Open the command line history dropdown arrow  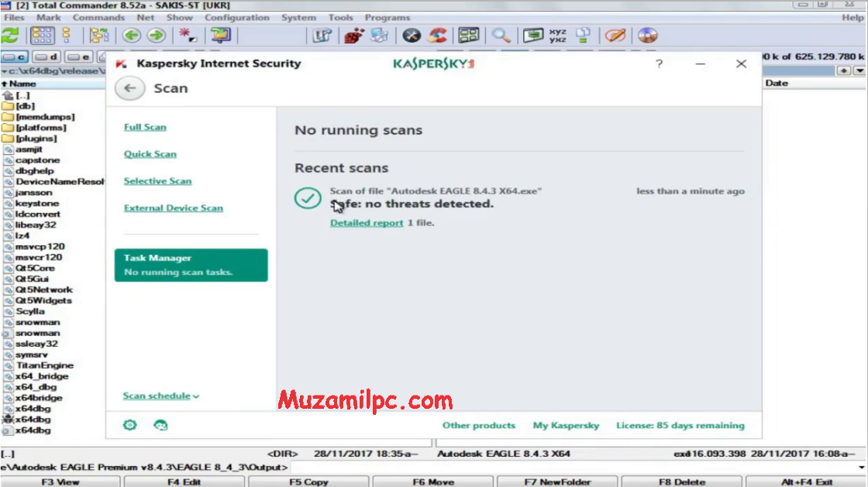861,468
